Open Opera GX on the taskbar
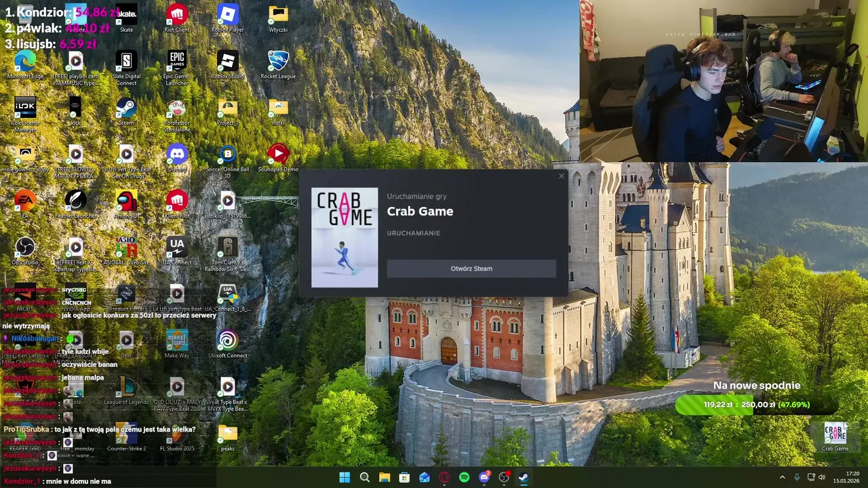 pos(444,477)
